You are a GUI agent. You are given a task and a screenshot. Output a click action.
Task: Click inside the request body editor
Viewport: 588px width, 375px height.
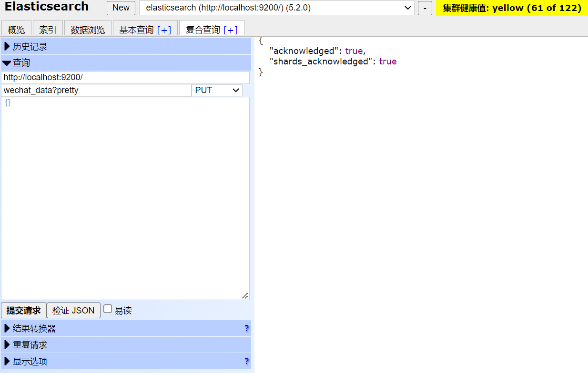pos(125,198)
